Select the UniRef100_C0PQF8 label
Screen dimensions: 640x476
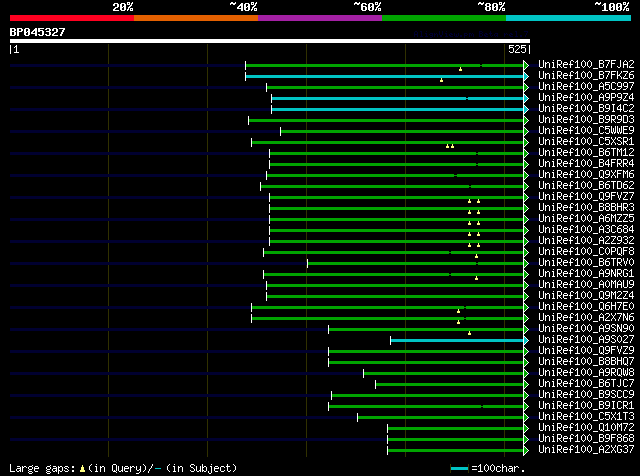click(586, 252)
